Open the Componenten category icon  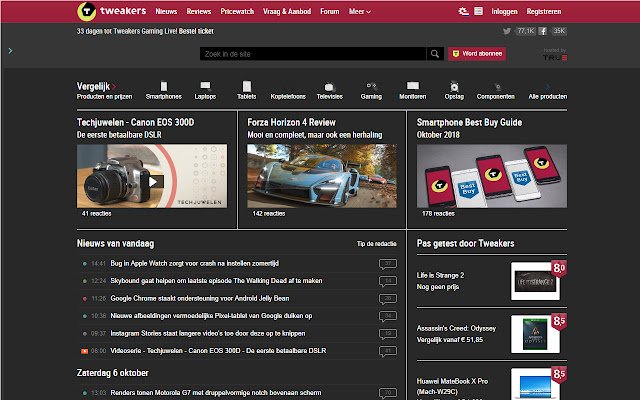497,87
